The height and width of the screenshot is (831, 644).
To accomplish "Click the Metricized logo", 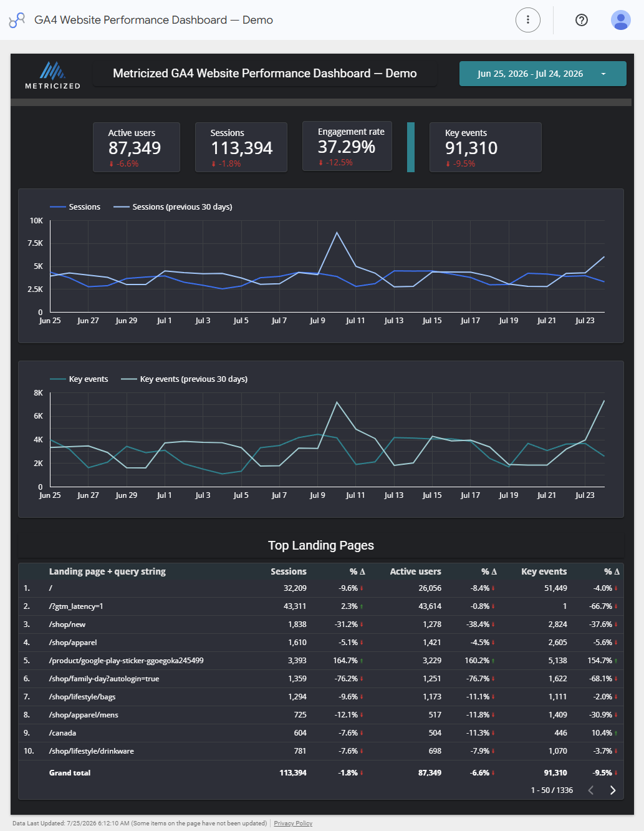I will pos(52,75).
